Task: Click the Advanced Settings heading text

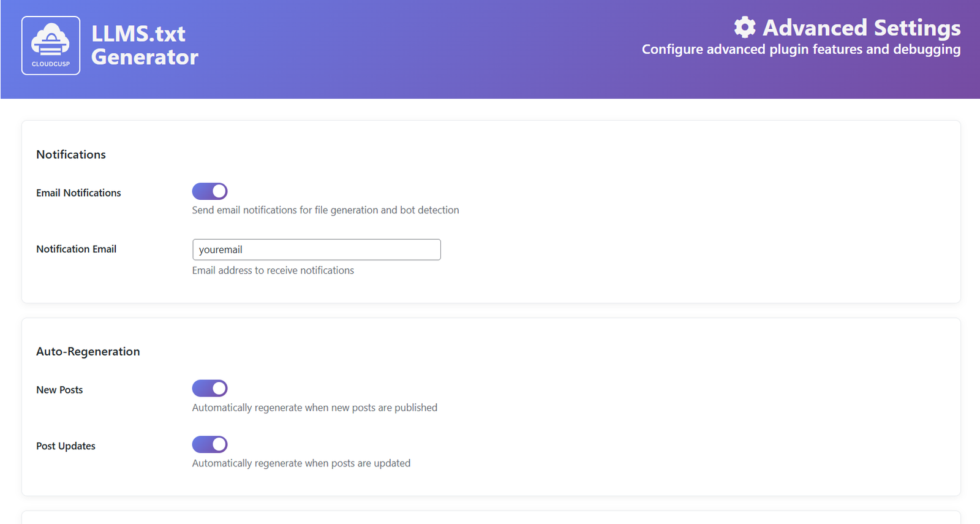Action: [x=861, y=28]
